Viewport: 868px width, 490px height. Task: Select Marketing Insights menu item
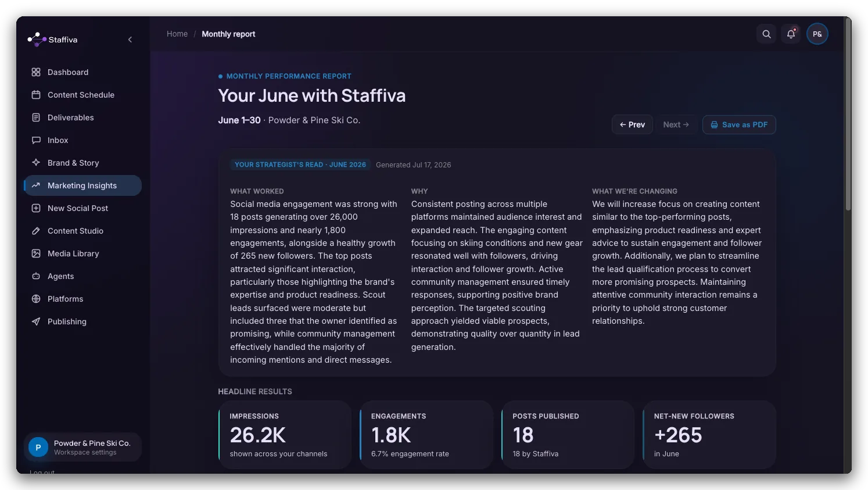coord(83,185)
